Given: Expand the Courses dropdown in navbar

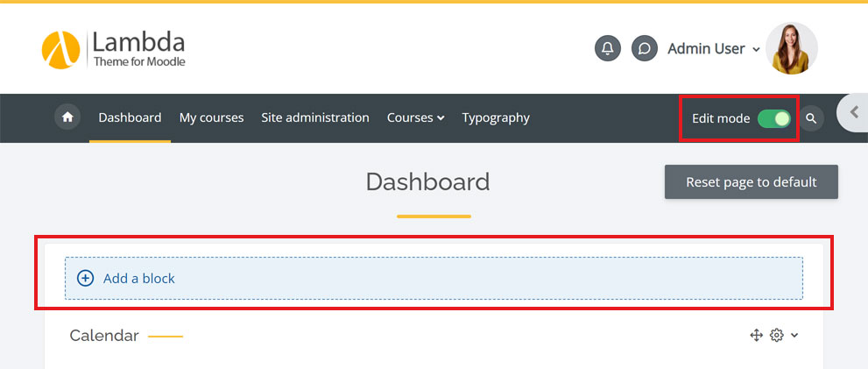Looking at the screenshot, I should tap(415, 117).
